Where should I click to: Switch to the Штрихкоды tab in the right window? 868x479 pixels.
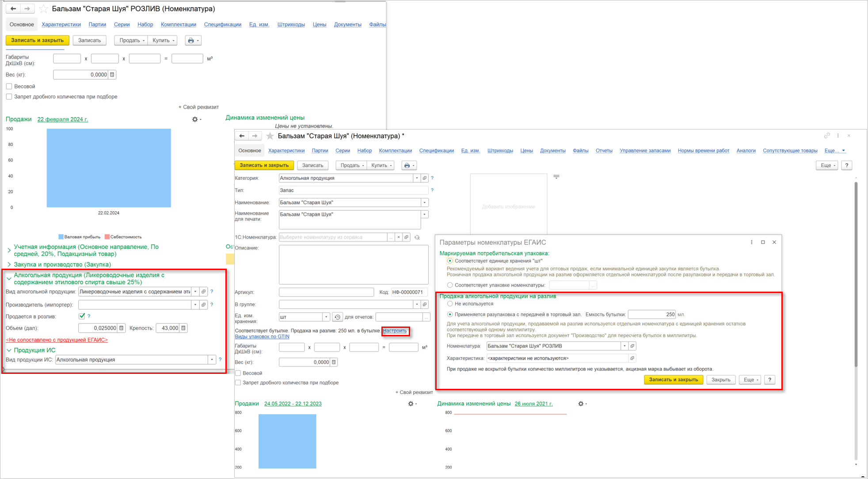[500, 151]
